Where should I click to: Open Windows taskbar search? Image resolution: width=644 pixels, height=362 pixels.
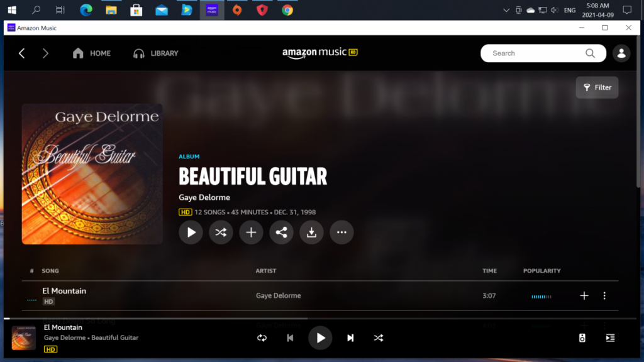pos(36,10)
